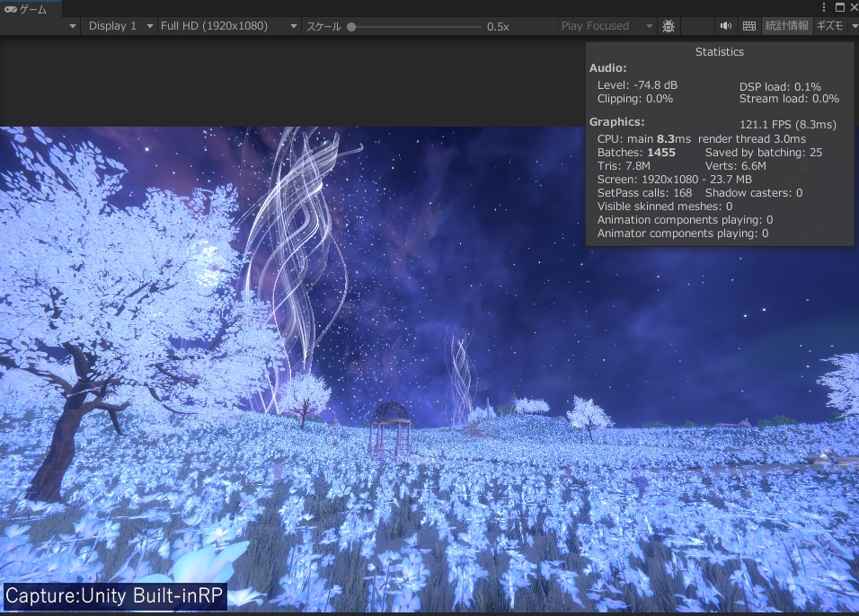Click the Screen: 1920x1080 - 23.7 MB line
859x616 pixels.
675,179
